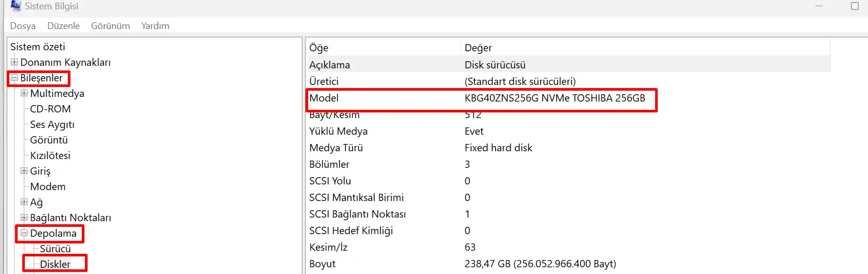
Task: Expand the Ağ branch
Action: coord(24,202)
